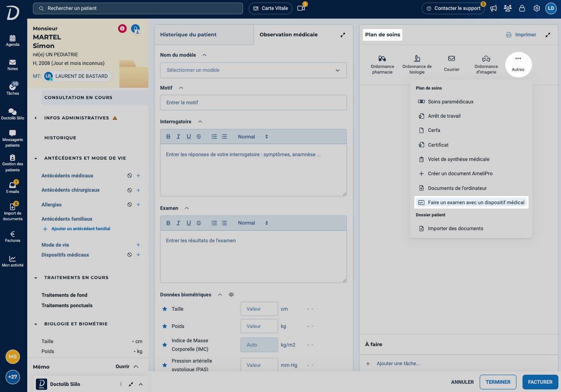Open E-mails in the sidebar

pos(13,187)
